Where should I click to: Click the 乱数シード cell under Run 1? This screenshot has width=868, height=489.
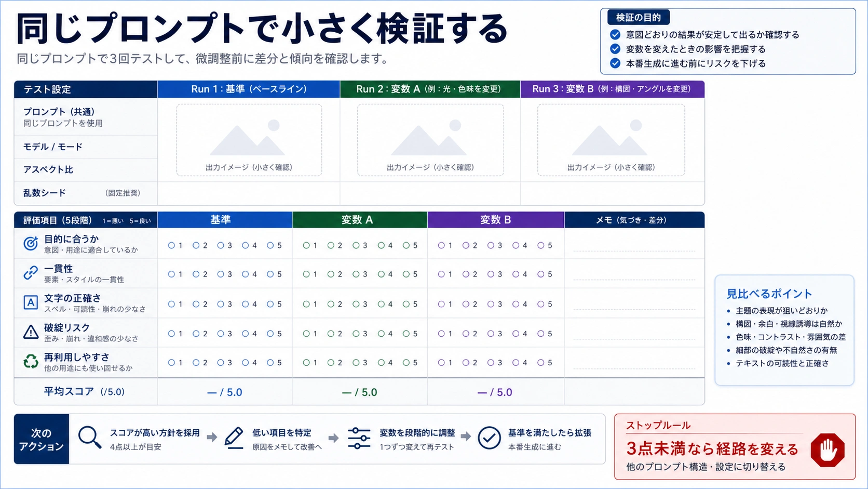point(249,193)
